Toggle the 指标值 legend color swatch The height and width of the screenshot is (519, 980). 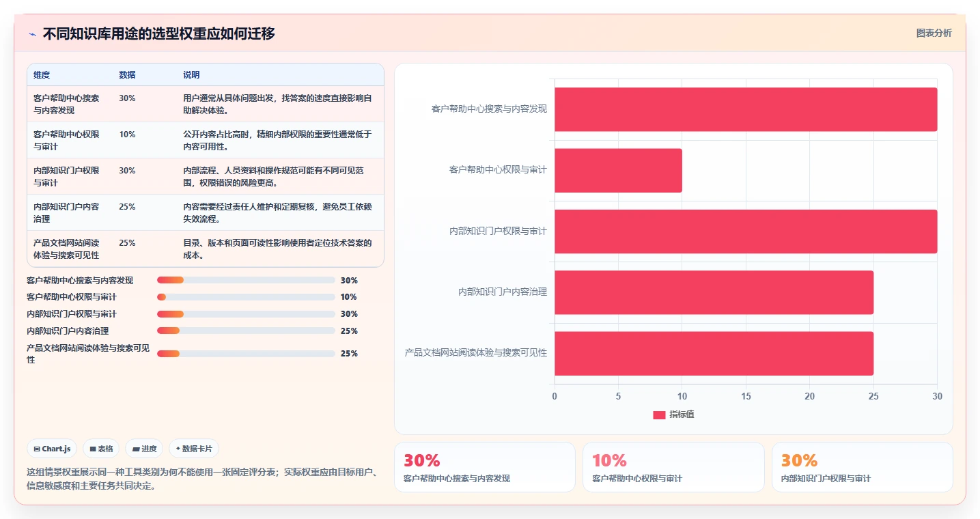pos(659,415)
